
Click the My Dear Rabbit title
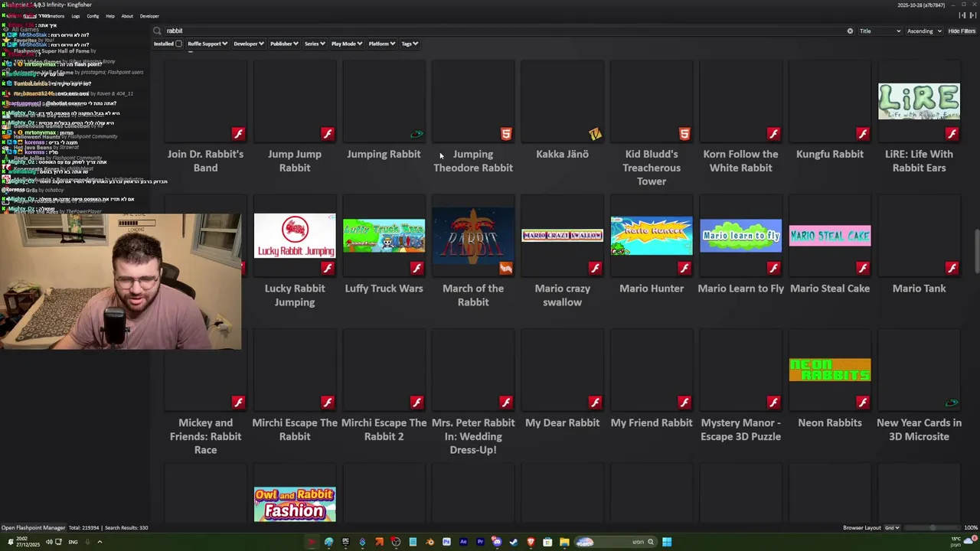(563, 422)
